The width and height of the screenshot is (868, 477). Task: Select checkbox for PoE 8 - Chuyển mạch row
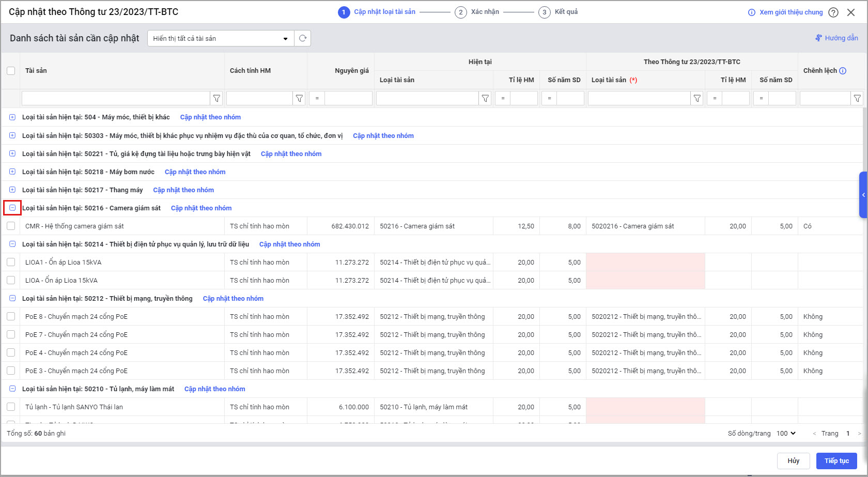click(x=11, y=316)
